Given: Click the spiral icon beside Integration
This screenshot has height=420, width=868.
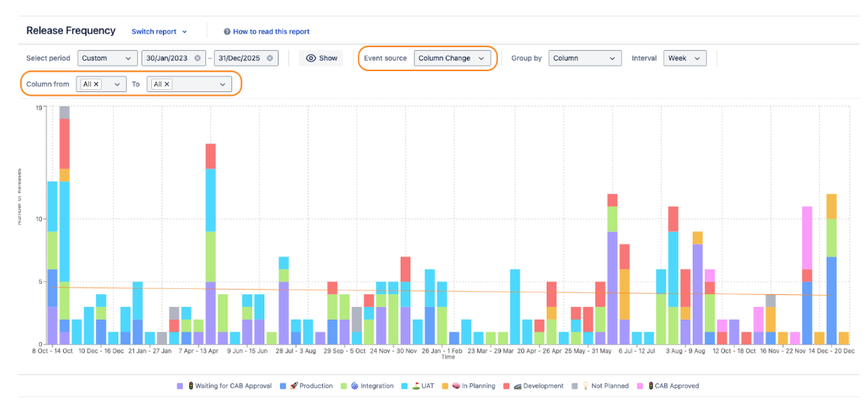Looking at the screenshot, I should [x=353, y=386].
